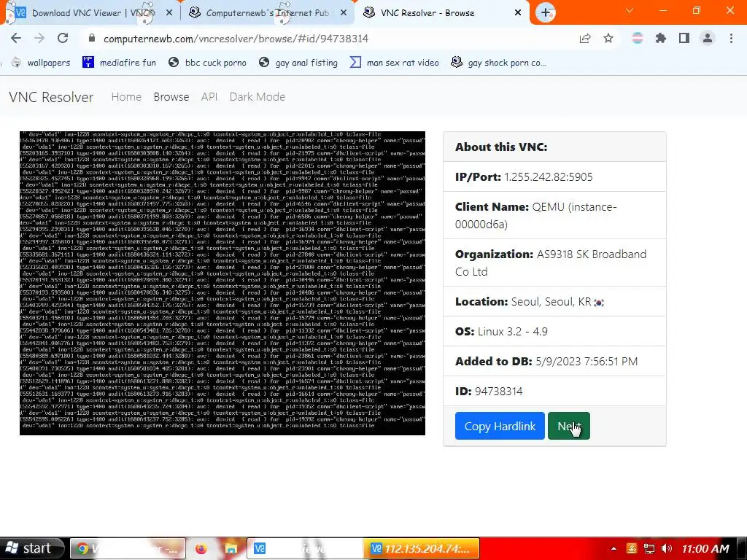Viewport: 747px width, 560px height.
Task: Open the wallpapers bookmark
Action: click(x=41, y=63)
